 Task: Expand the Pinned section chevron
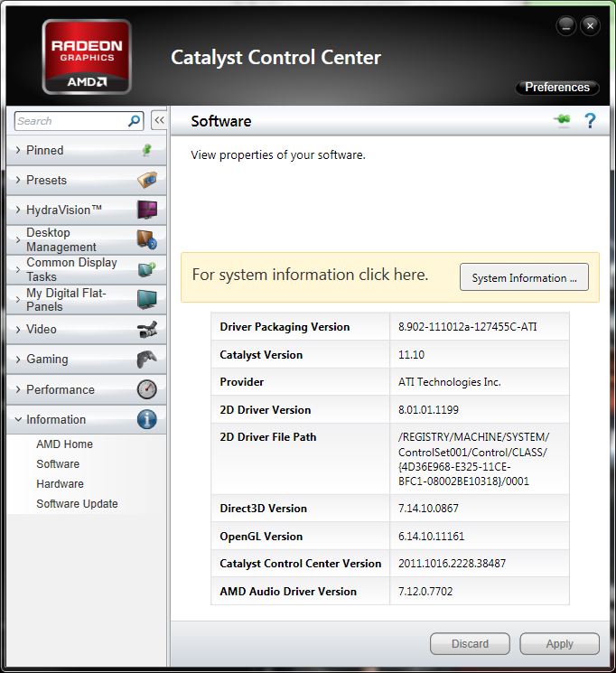coord(18,150)
